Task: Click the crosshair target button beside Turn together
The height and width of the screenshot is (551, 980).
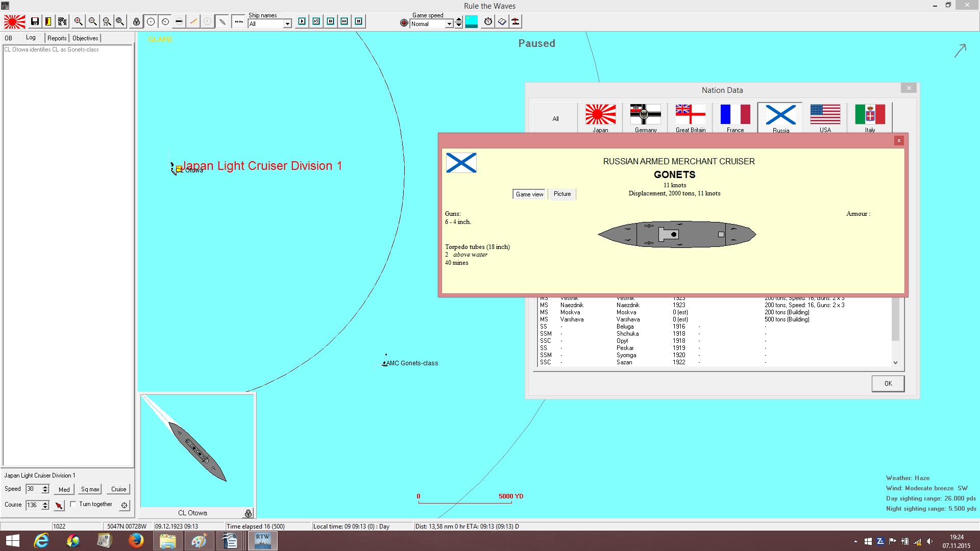Action: pyautogui.click(x=124, y=505)
